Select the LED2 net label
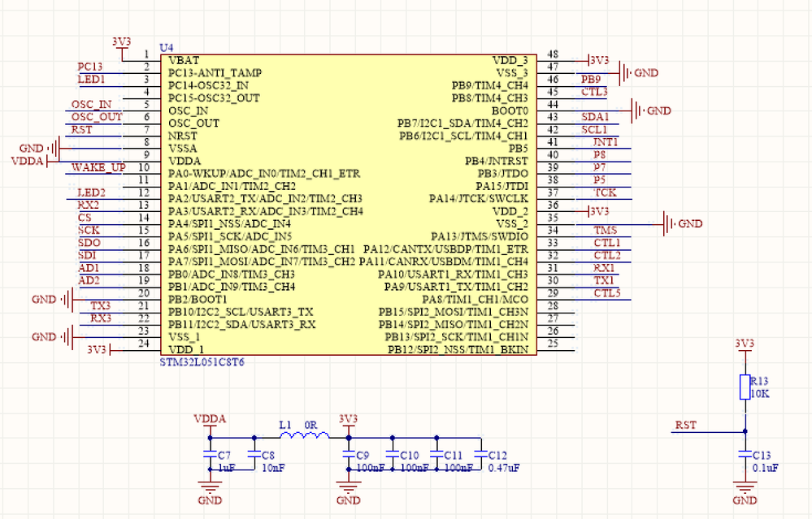This screenshot has height=519, width=812. (91, 193)
